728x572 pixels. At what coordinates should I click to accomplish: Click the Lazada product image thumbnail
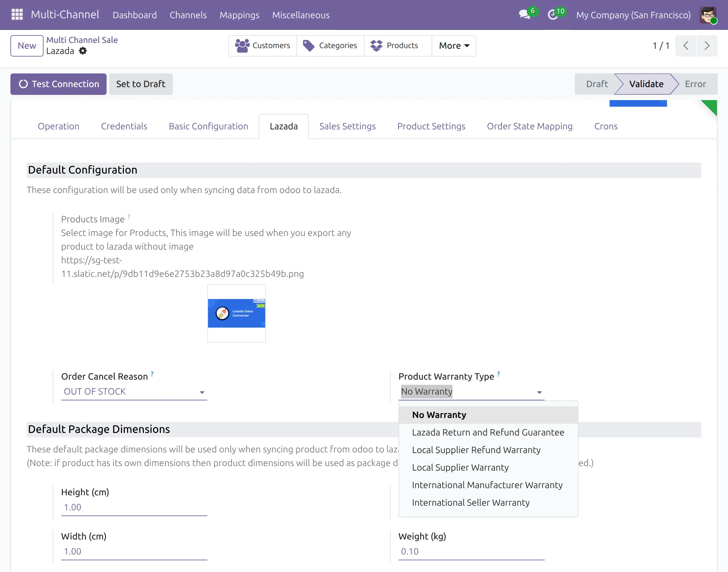click(x=236, y=313)
